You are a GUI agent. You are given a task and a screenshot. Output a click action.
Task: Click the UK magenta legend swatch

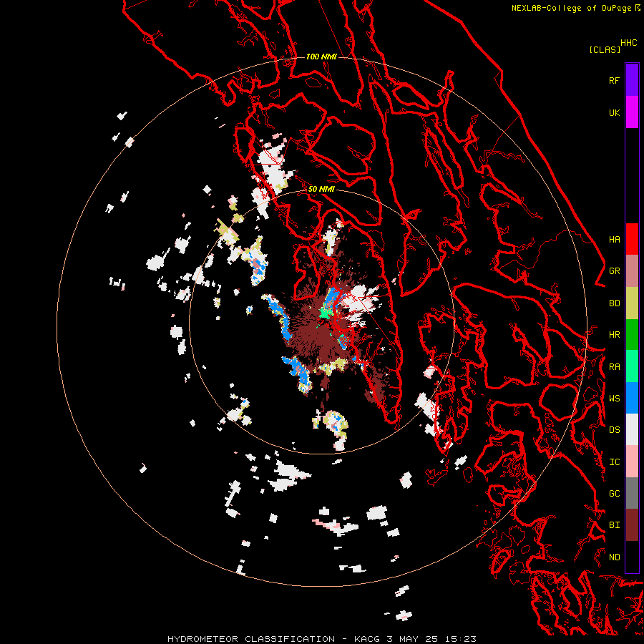pos(632,112)
